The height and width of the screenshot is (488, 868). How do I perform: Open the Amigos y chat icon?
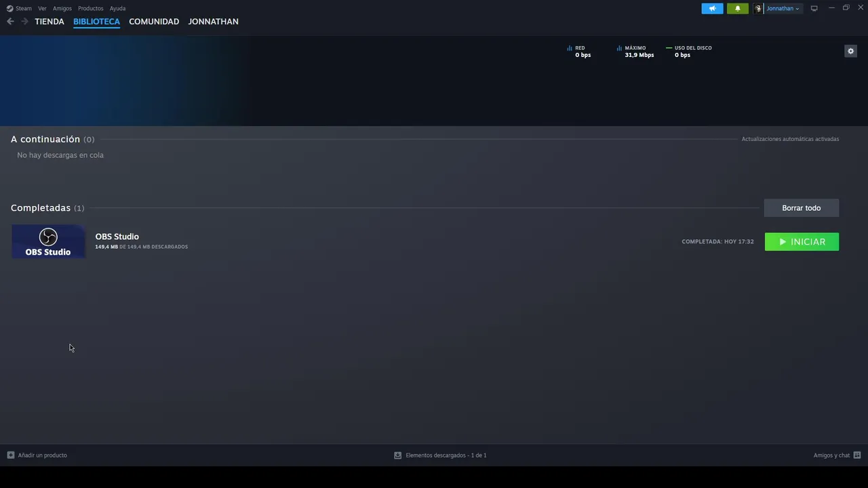(x=857, y=455)
